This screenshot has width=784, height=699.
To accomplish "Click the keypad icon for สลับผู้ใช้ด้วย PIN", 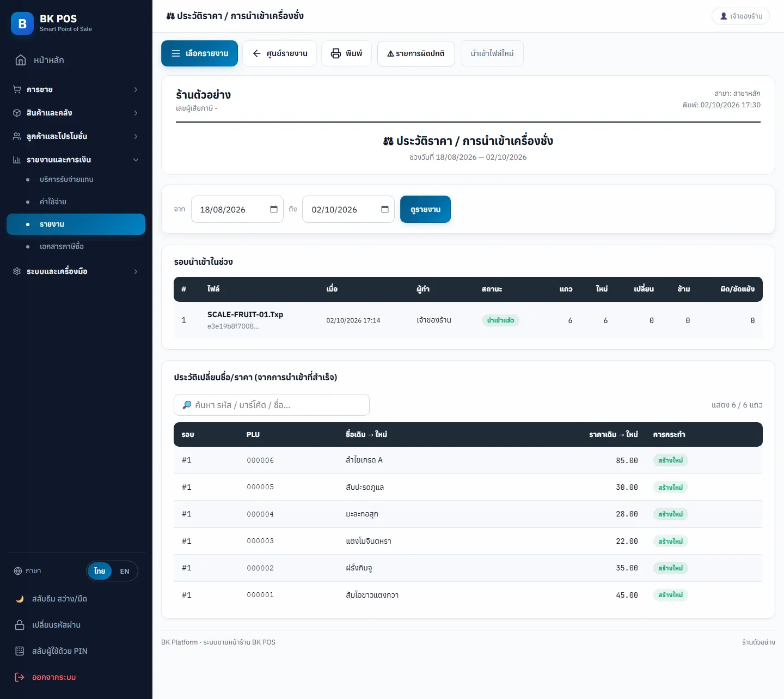I will [x=20, y=651].
